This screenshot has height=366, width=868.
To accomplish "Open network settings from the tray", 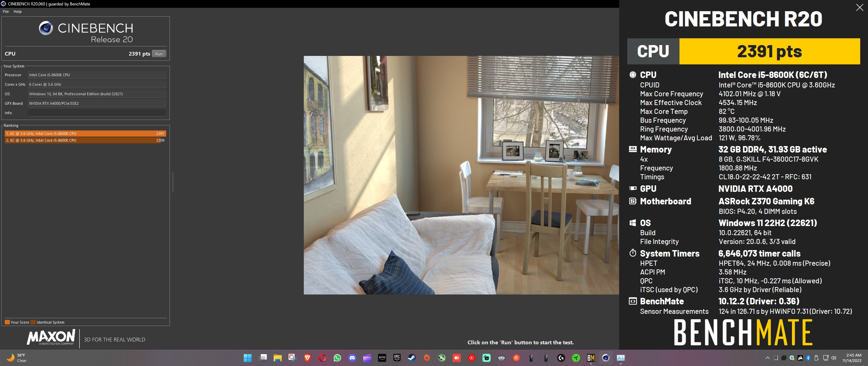I will click(826, 358).
